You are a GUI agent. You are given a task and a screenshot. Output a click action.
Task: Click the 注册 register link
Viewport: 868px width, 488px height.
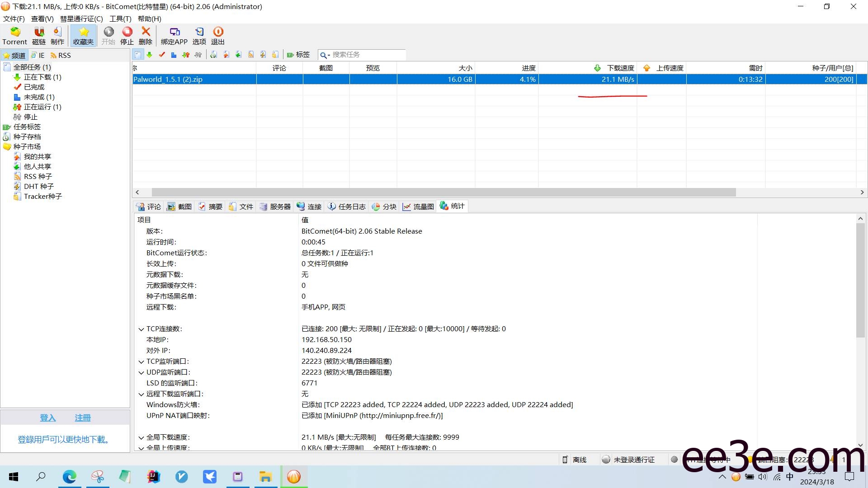click(x=82, y=418)
